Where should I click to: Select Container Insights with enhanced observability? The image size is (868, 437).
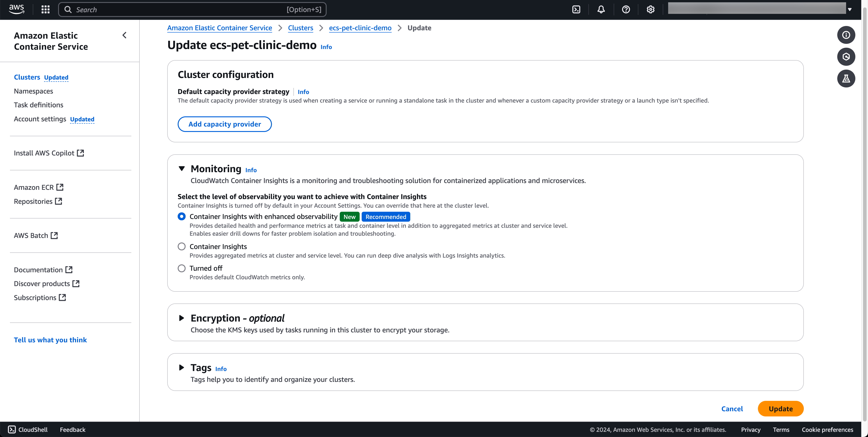(182, 216)
